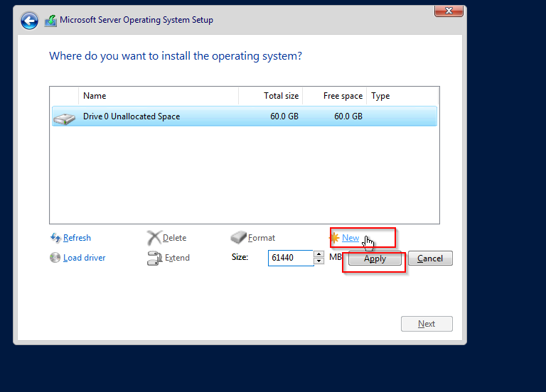
Task: Click the Format drive icon
Action: coord(238,237)
